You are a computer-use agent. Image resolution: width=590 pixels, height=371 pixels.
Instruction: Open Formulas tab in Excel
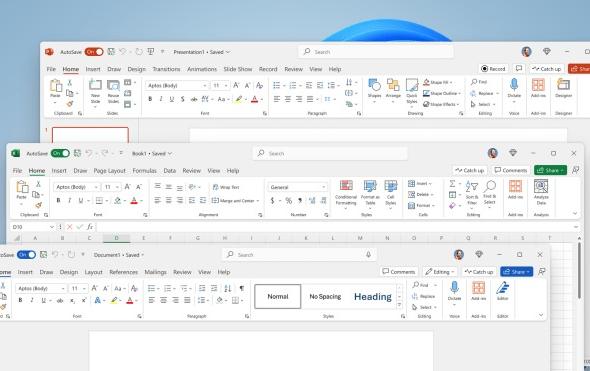click(x=144, y=170)
